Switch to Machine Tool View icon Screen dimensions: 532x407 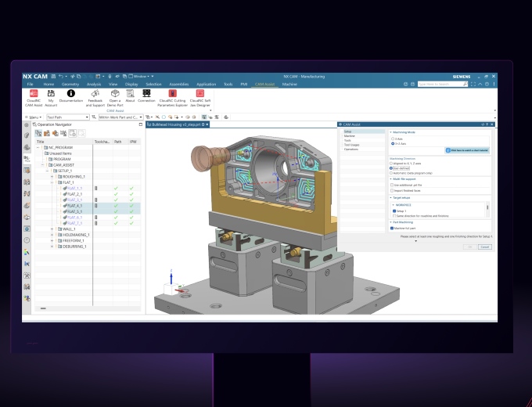(x=47, y=133)
